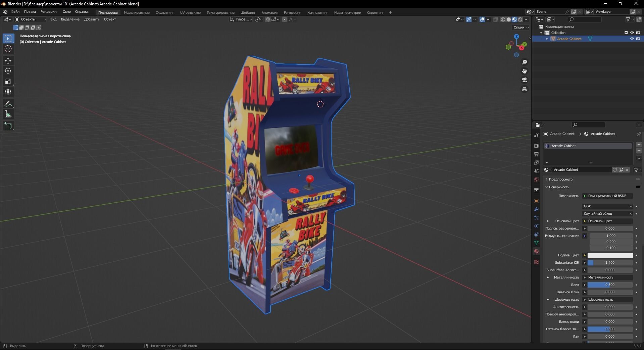Click the viewport zoom magnifier icon

pyautogui.click(x=525, y=62)
